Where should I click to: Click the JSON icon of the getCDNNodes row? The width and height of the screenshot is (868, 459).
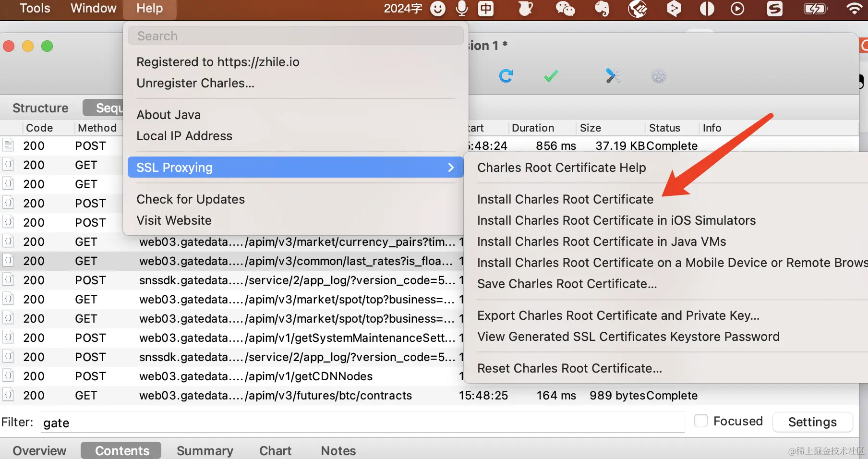coord(8,375)
